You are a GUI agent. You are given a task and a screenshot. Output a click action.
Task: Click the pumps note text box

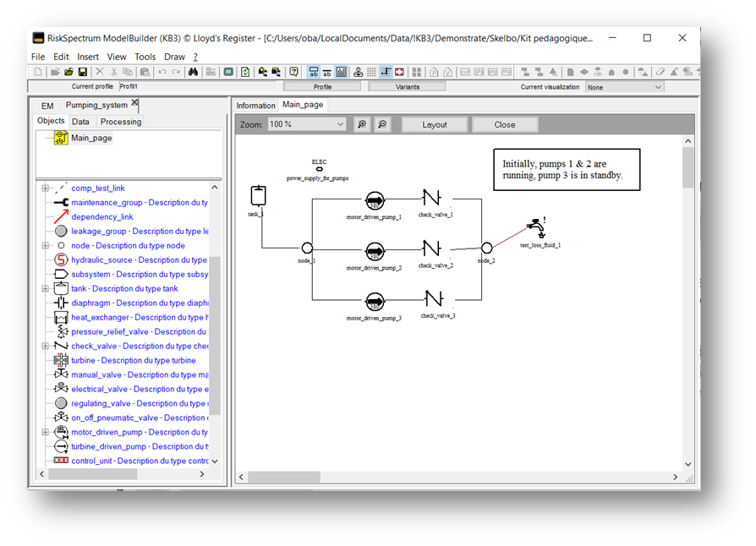567,170
